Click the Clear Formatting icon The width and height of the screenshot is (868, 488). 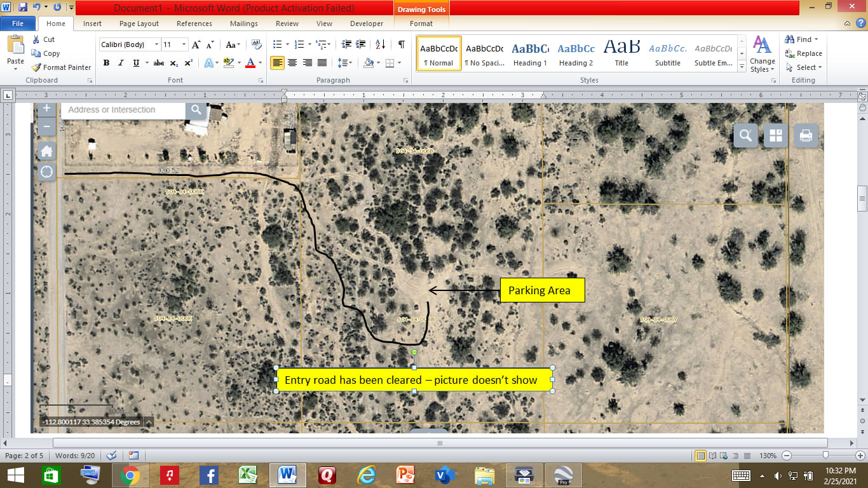(x=257, y=44)
